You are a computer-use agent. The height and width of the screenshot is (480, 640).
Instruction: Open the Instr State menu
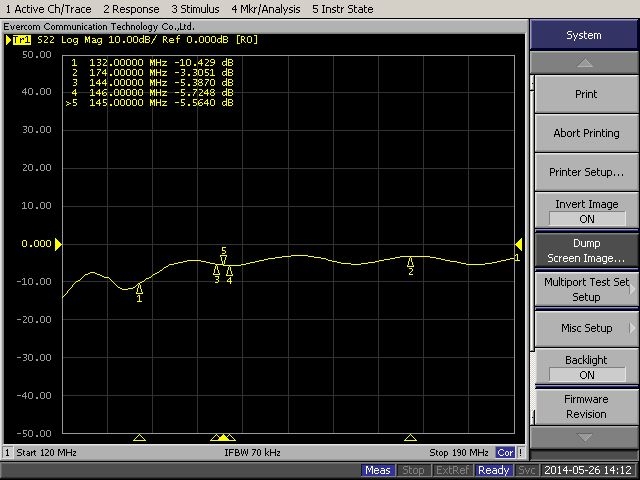(x=342, y=9)
